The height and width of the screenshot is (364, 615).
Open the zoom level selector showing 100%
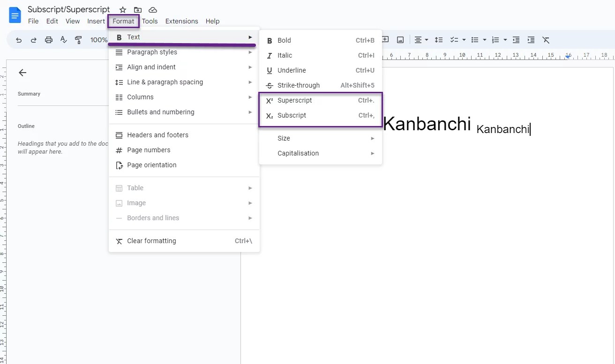pyautogui.click(x=99, y=40)
